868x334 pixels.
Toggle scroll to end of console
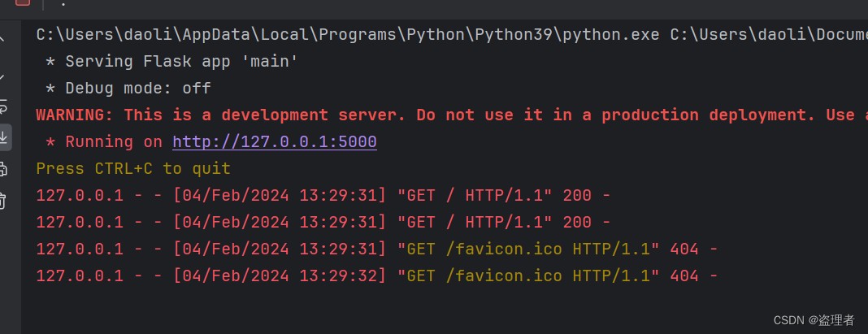(x=3, y=137)
